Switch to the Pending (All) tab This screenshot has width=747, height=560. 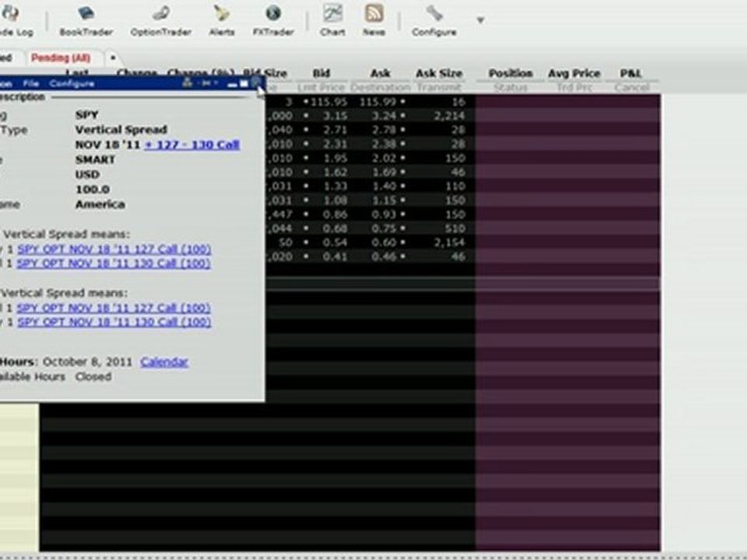(61, 58)
